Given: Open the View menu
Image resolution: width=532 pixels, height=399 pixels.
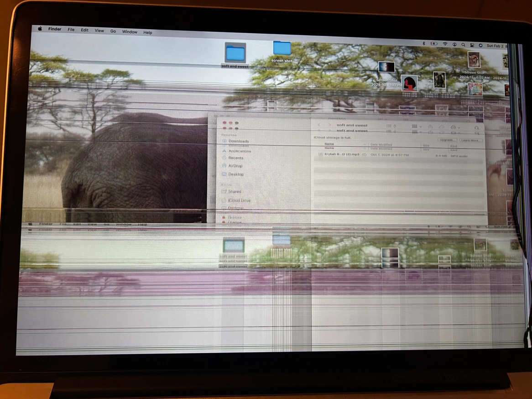Looking at the screenshot, I should pos(99,31).
